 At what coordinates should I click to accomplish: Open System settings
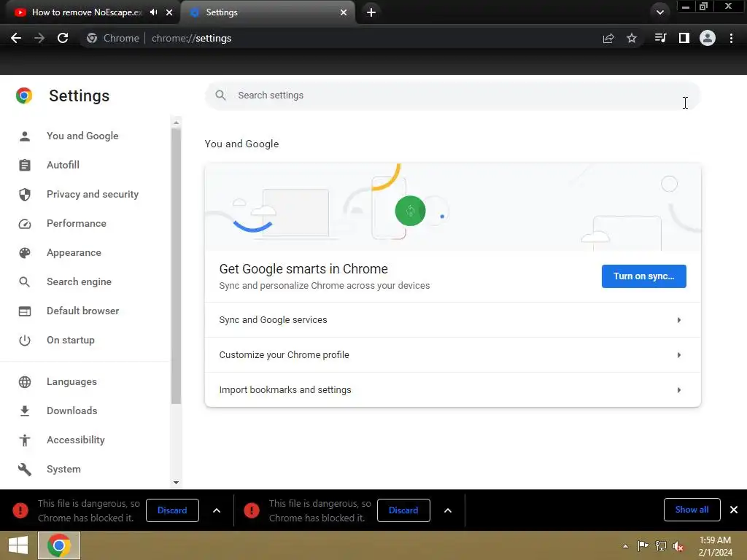(63, 470)
